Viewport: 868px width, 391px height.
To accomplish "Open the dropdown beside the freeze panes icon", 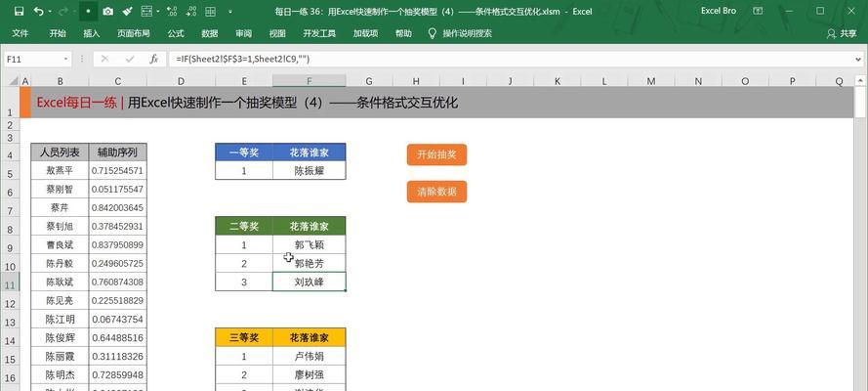I will 158,12.
